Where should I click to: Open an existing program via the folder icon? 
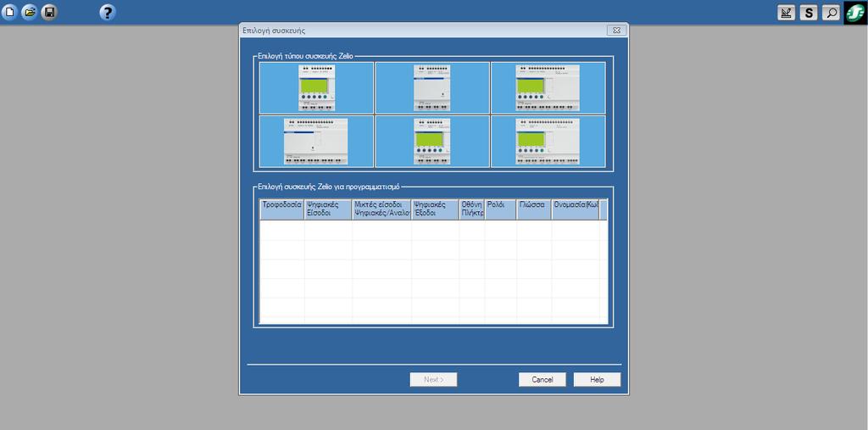coord(29,12)
